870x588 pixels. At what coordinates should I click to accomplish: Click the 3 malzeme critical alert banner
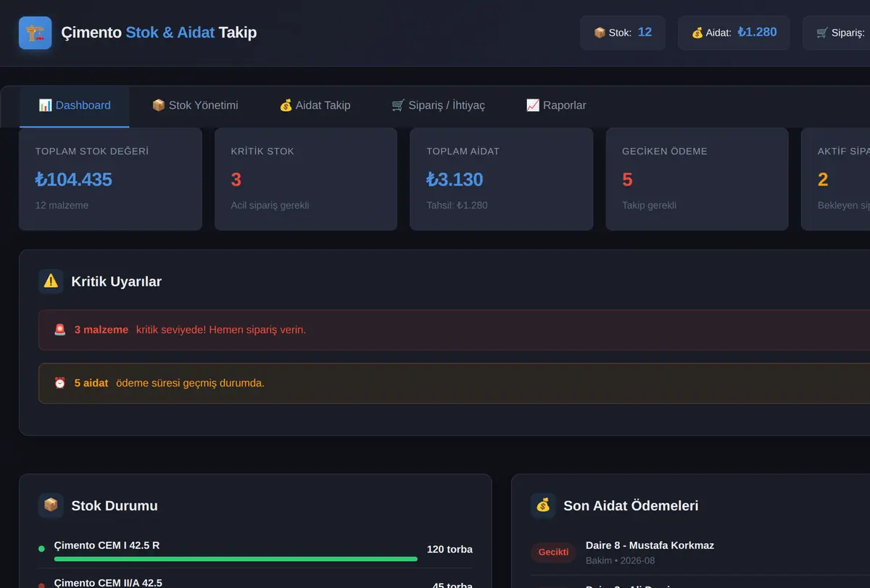pyautogui.click(x=454, y=330)
